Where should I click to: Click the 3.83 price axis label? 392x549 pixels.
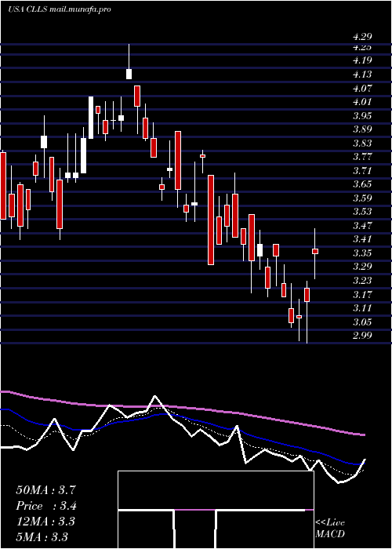tap(362, 143)
